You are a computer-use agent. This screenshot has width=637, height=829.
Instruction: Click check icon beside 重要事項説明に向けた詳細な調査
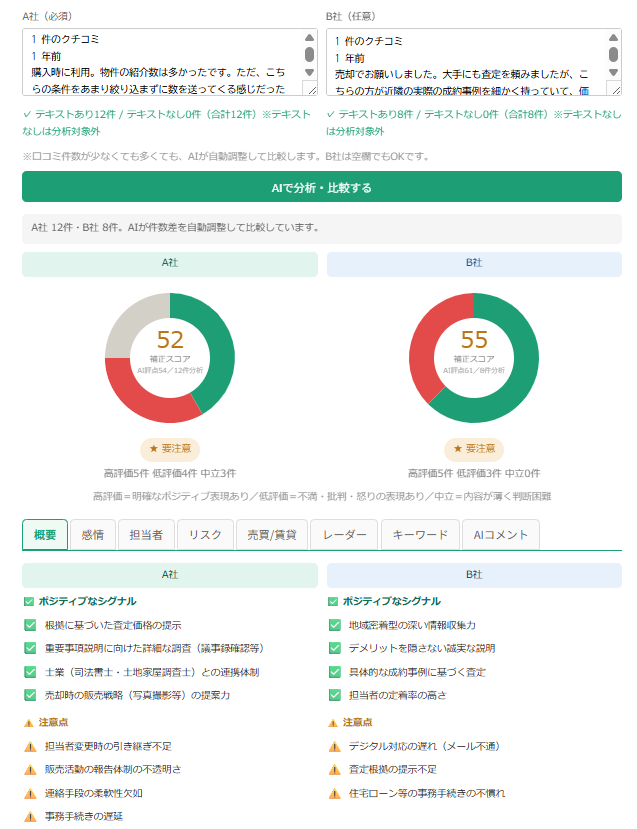click(30, 648)
